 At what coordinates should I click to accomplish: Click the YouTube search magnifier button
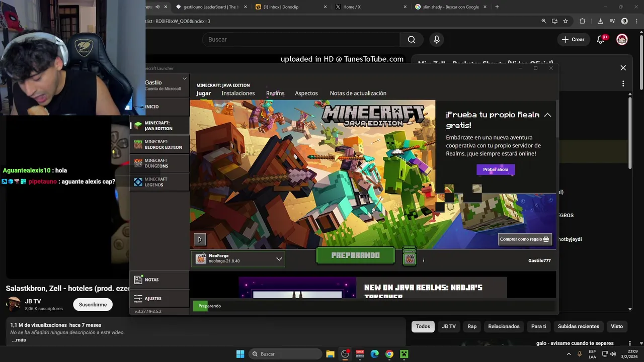(x=412, y=40)
